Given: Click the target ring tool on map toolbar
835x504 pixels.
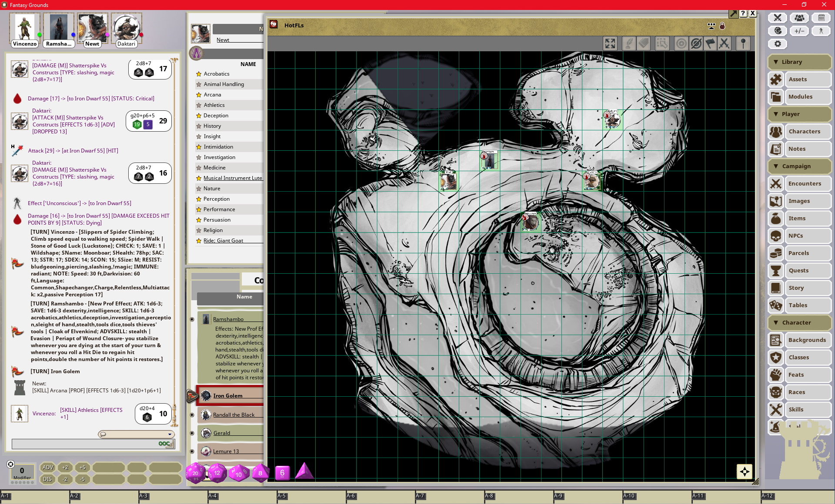Looking at the screenshot, I should [x=681, y=43].
